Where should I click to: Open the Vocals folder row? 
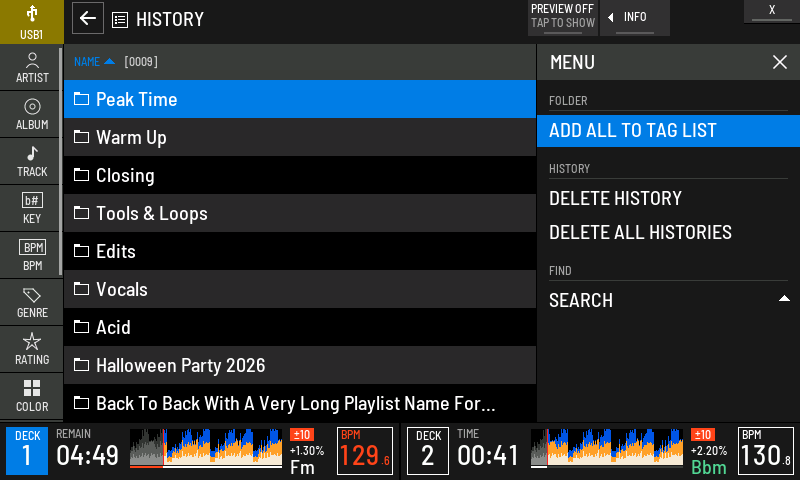(x=300, y=289)
